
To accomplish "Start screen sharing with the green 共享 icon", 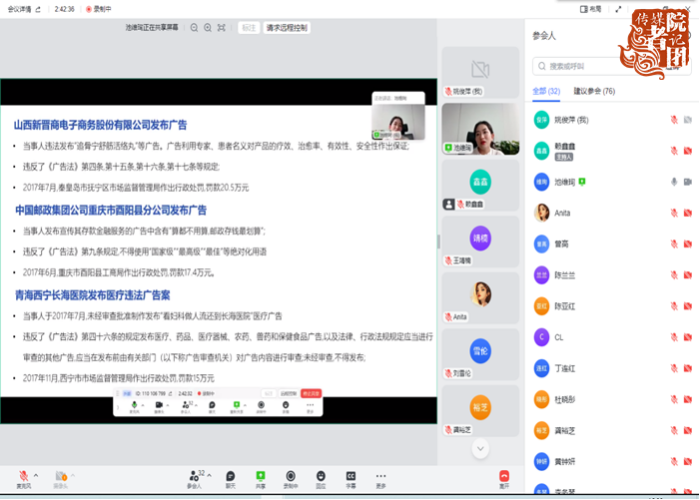I will pos(260,476).
